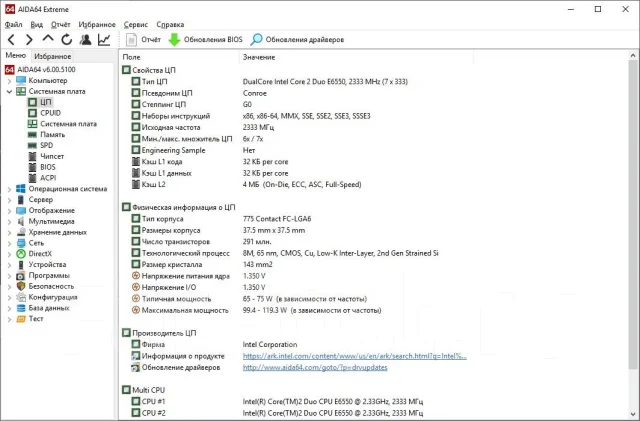Click the Компьютер monitor icon
Viewport: 640px width, 421px height.
pyautogui.click(x=21, y=80)
